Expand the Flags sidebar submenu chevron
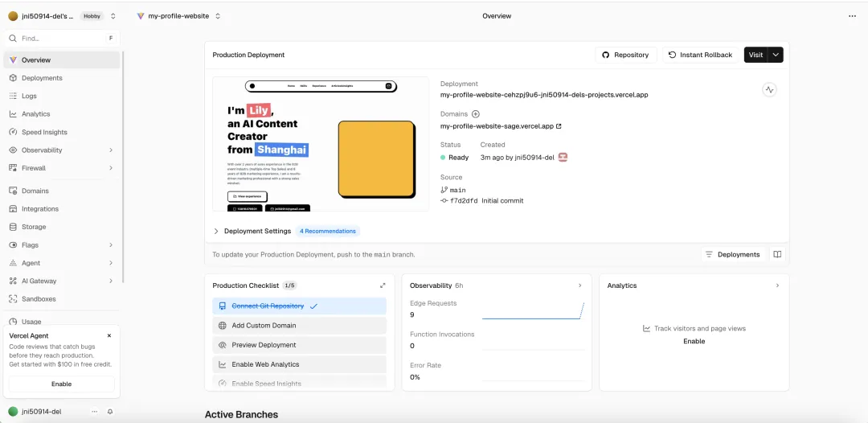The width and height of the screenshot is (868, 423). (x=111, y=244)
